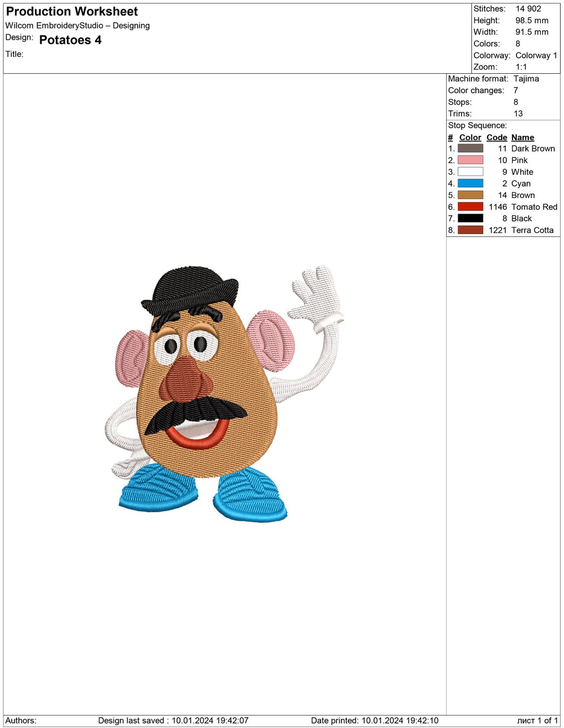Screen dimensions: 564x728
Task: Click the embroidered potato design preview
Action: point(224,393)
